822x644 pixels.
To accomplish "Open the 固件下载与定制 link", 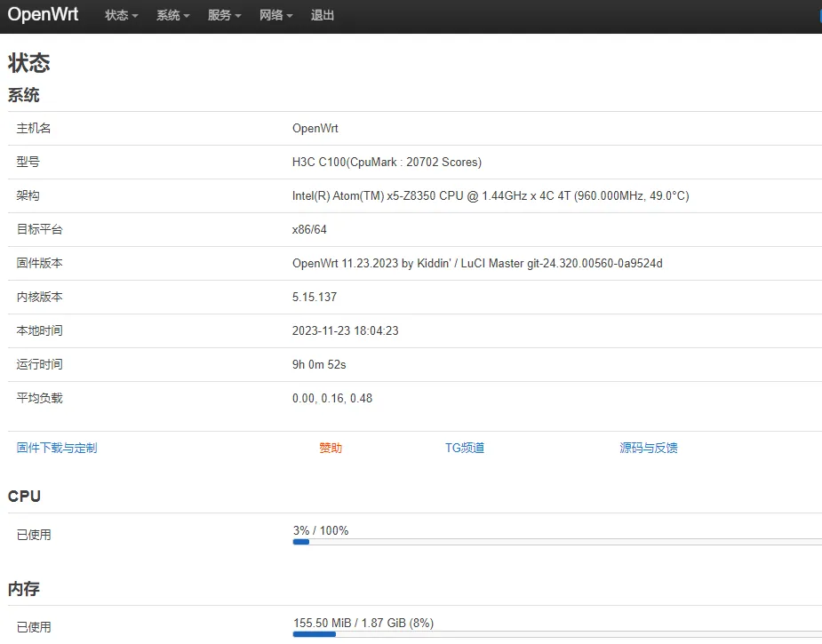I will coord(57,448).
